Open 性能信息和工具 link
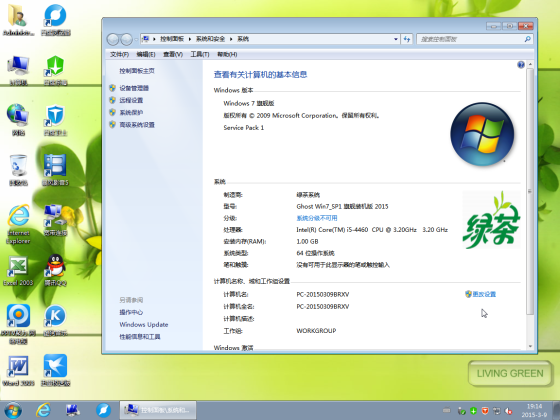The height and width of the screenshot is (420, 560). click(x=140, y=337)
